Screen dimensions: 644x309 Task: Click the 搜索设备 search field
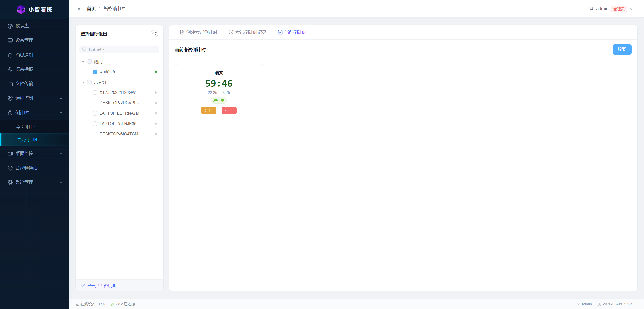click(x=119, y=49)
